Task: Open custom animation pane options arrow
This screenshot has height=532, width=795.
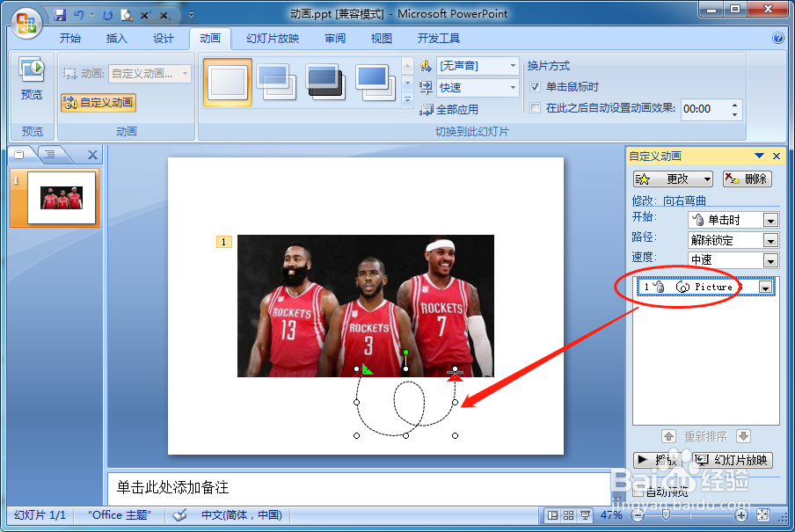Action: click(x=759, y=156)
